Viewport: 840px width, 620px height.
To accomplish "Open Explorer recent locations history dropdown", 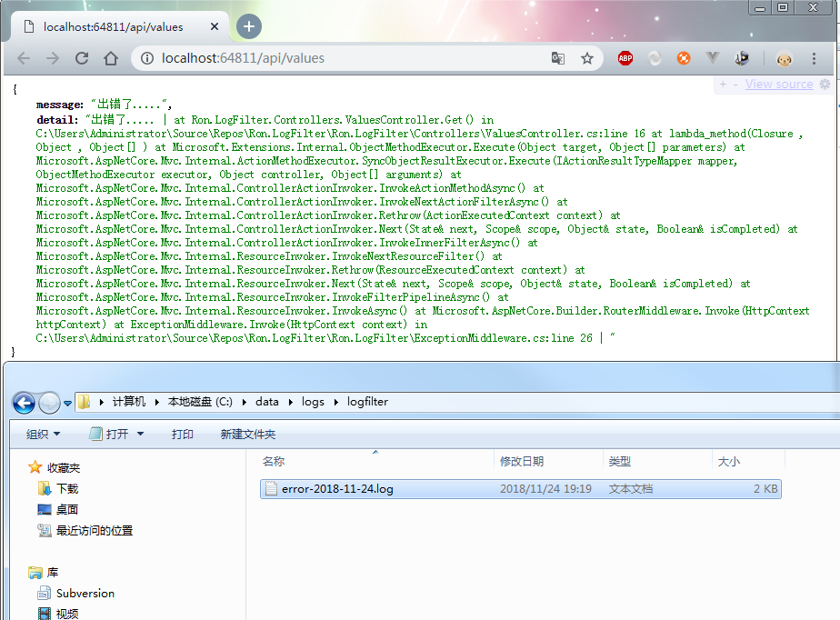I will [67, 403].
